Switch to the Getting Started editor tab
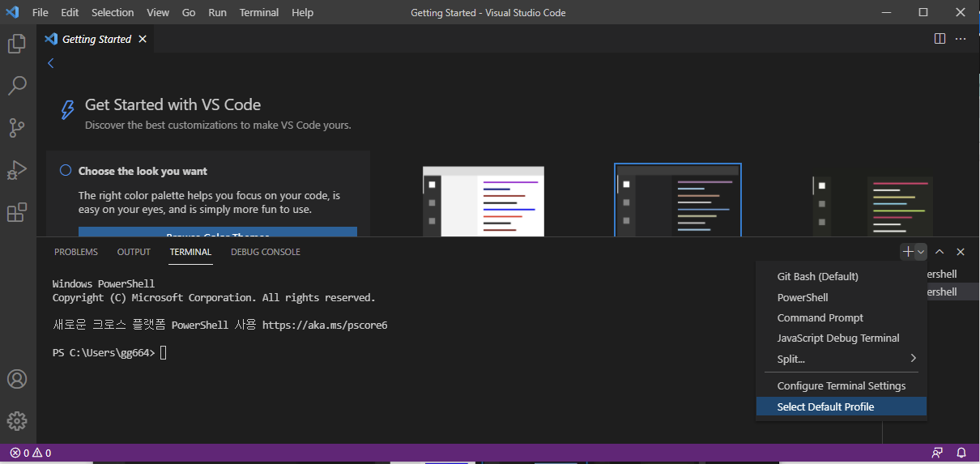This screenshot has height=464, width=980. point(96,39)
